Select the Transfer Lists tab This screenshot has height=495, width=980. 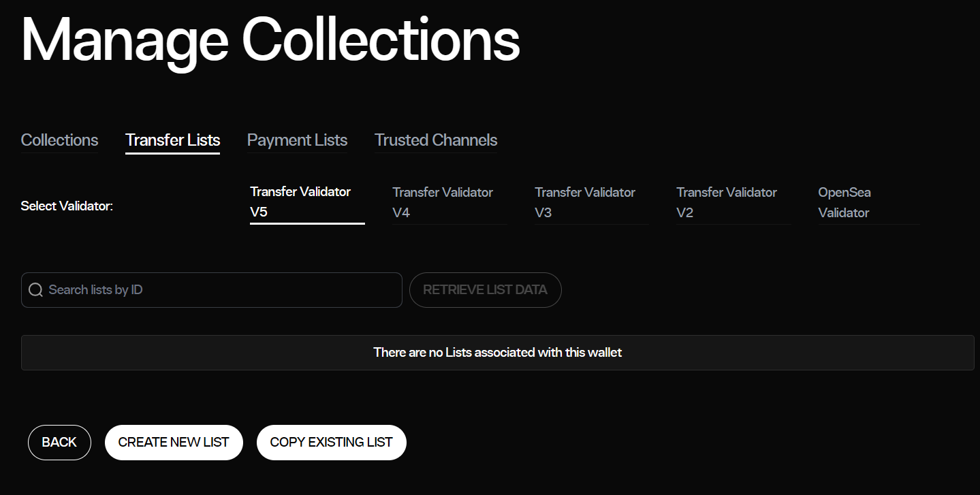click(172, 140)
